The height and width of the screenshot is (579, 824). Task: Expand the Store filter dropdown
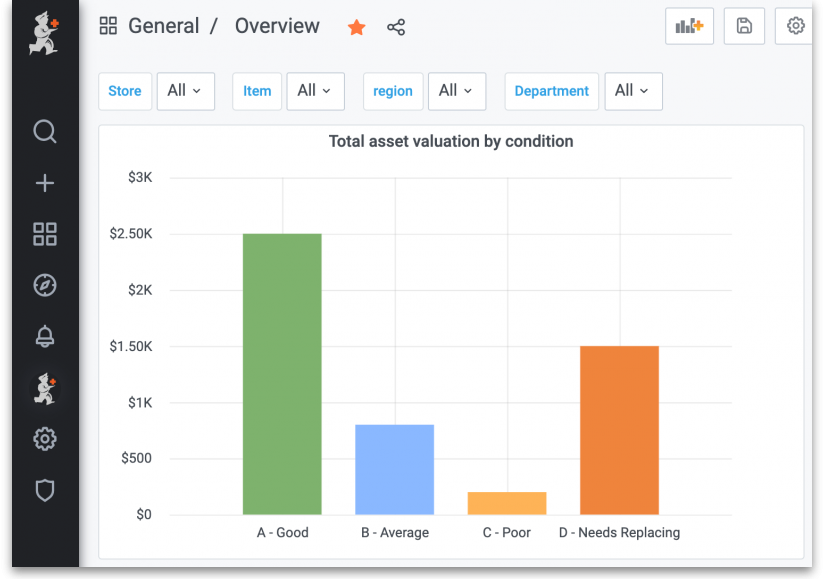[186, 91]
